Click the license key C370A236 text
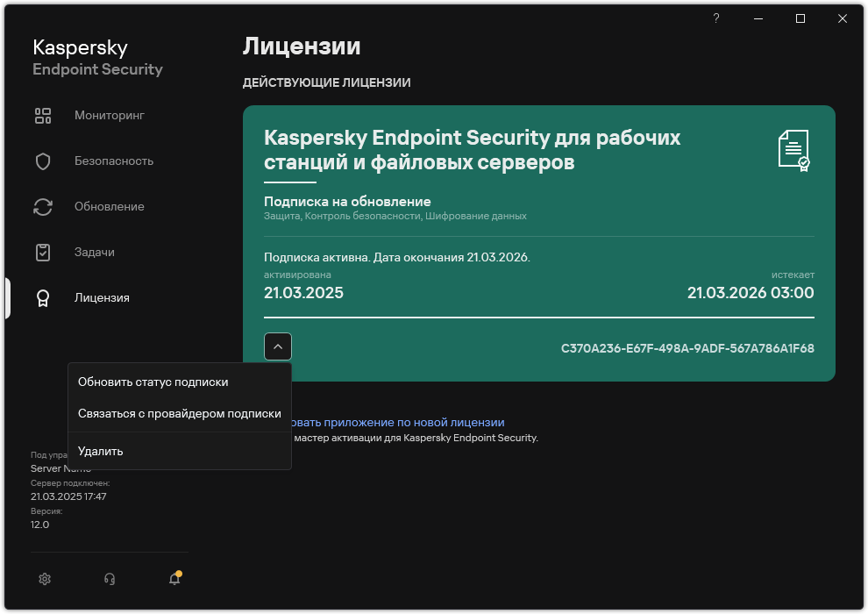The height and width of the screenshot is (614, 868). click(687, 348)
